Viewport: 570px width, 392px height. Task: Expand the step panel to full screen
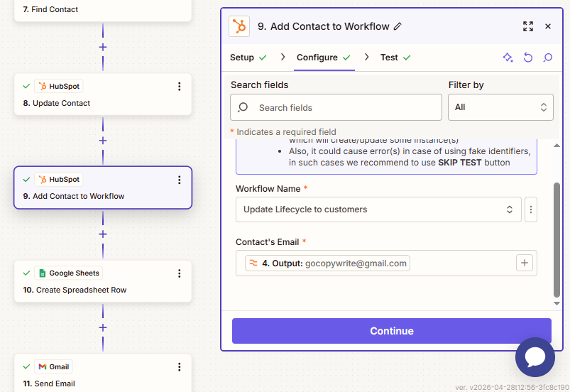[528, 26]
